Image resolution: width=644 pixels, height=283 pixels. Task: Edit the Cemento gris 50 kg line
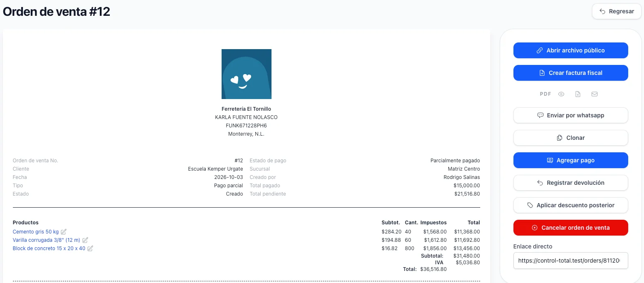point(64,232)
